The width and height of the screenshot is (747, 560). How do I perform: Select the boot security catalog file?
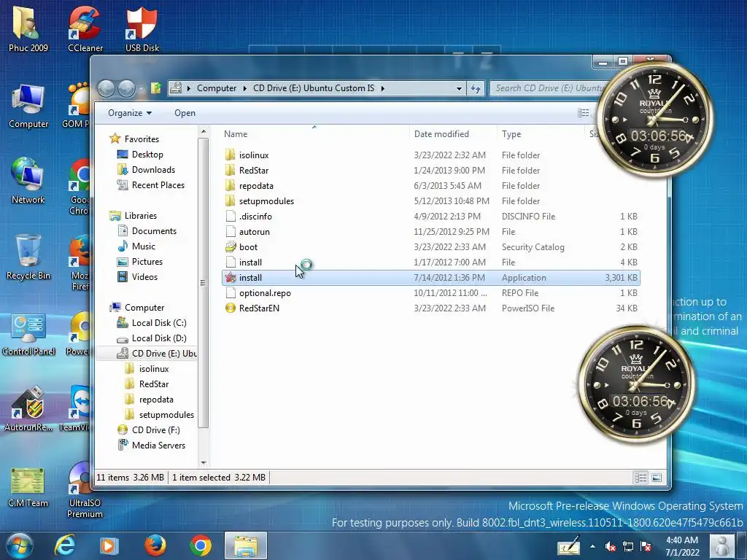430,247
